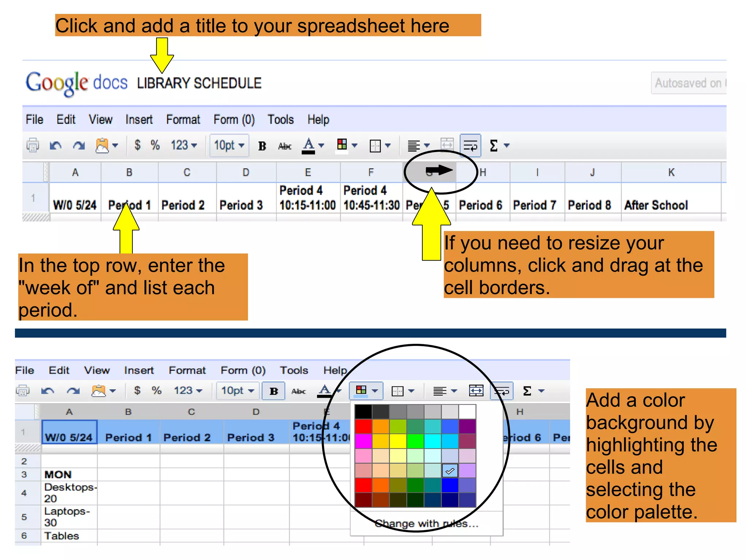Click the greyed merge cells icon in upper toolbar
The image size is (747, 560).
[447, 145]
